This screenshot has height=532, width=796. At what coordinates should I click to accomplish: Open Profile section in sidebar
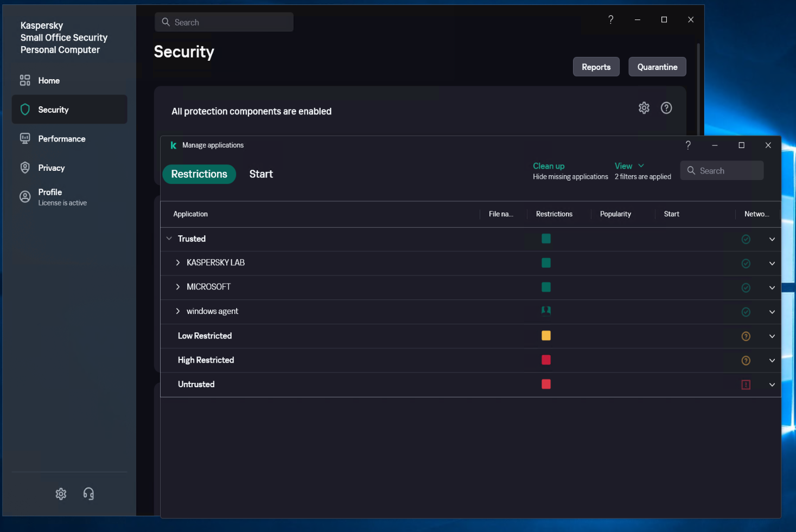pos(69,197)
